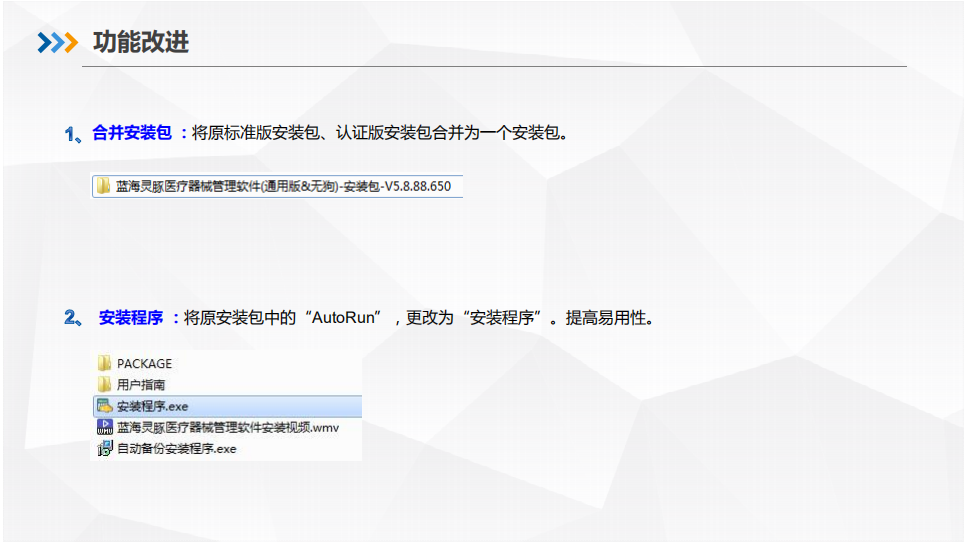Select the 自动备份安装程序.exe file name
The width and height of the screenshot is (968, 545).
pyautogui.click(x=176, y=449)
